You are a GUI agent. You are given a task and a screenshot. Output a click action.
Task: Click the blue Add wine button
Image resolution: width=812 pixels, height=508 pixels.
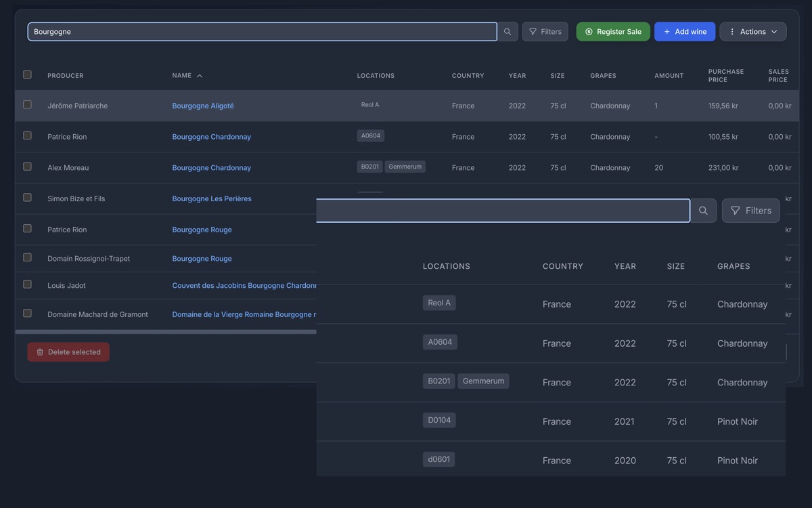coord(685,32)
